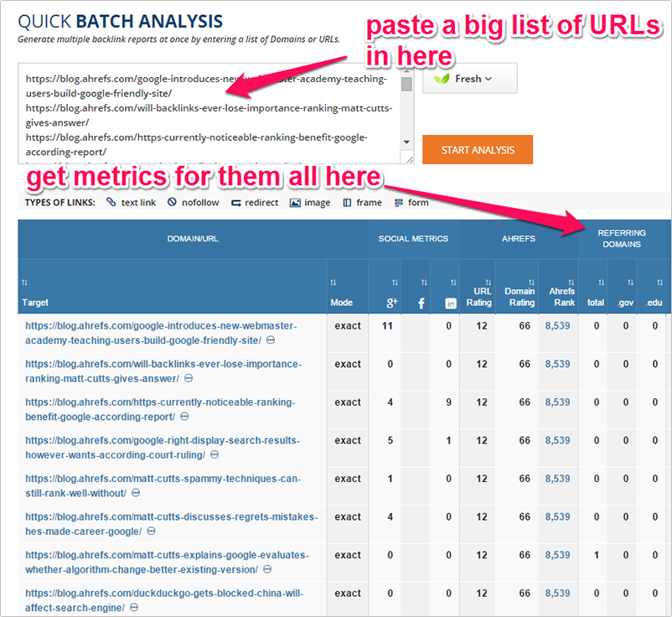Open the will-backlinks-ever-lose-importance URL link
The image size is (672, 617).
coord(163,364)
